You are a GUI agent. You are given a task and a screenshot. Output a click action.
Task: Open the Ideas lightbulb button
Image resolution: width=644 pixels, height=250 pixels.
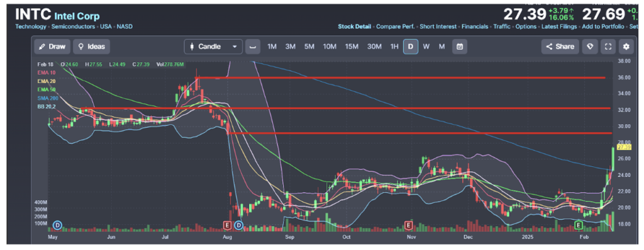[x=92, y=47]
